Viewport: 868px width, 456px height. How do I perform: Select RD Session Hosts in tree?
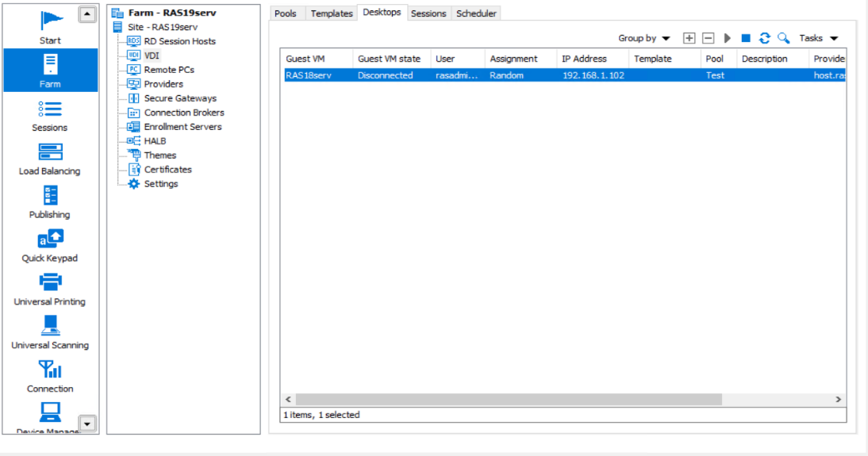point(179,41)
